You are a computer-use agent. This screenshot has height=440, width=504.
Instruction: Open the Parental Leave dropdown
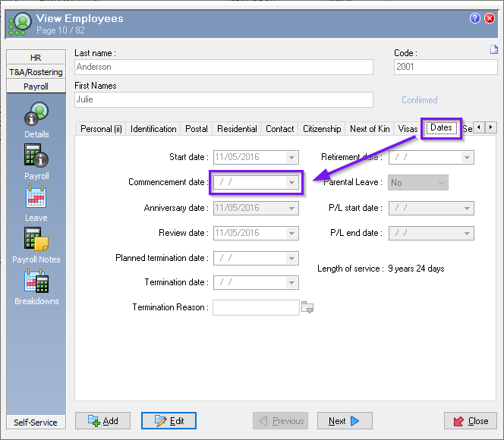tap(439, 183)
